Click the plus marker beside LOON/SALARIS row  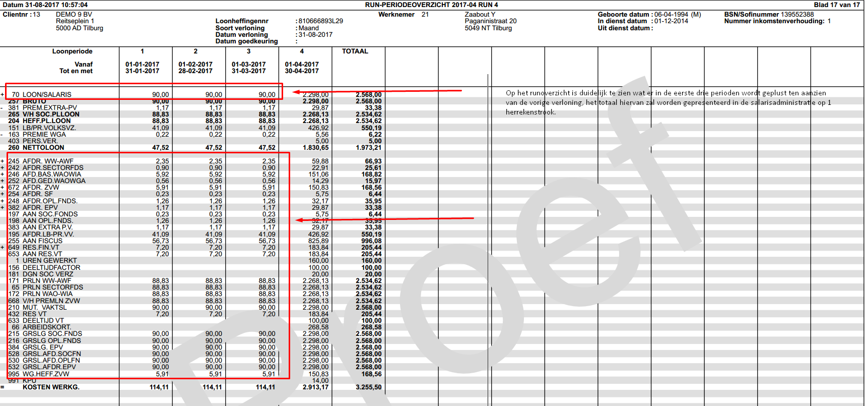(x=3, y=95)
